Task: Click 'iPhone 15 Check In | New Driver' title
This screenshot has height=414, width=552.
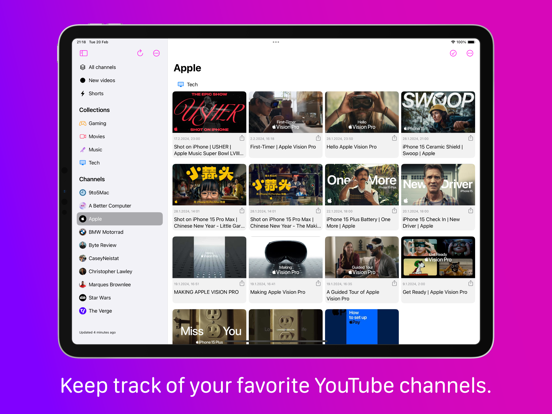Action: (x=431, y=222)
